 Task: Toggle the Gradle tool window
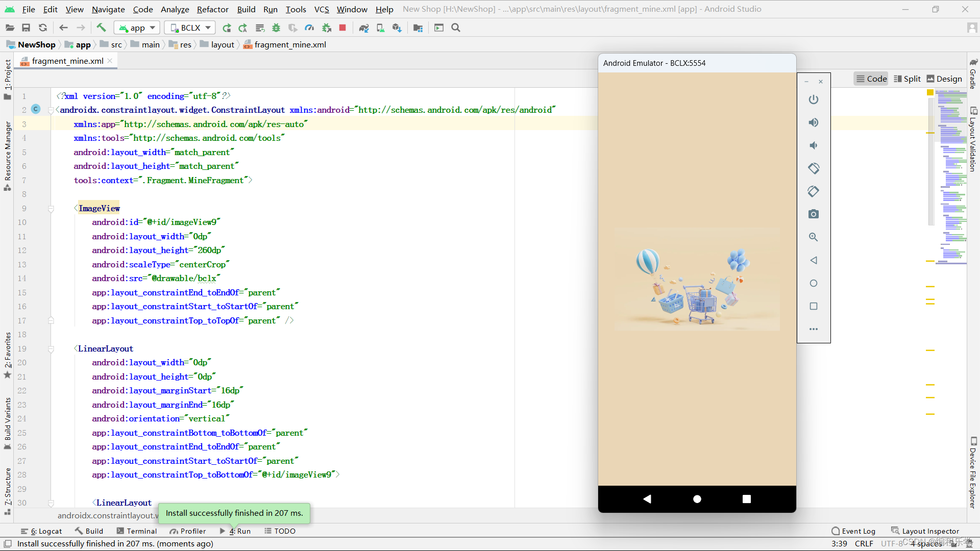973,73
